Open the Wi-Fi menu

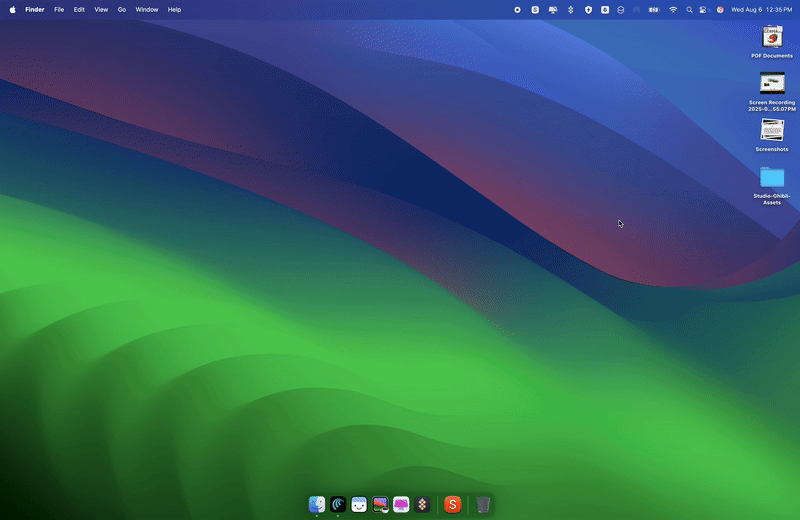(673, 10)
